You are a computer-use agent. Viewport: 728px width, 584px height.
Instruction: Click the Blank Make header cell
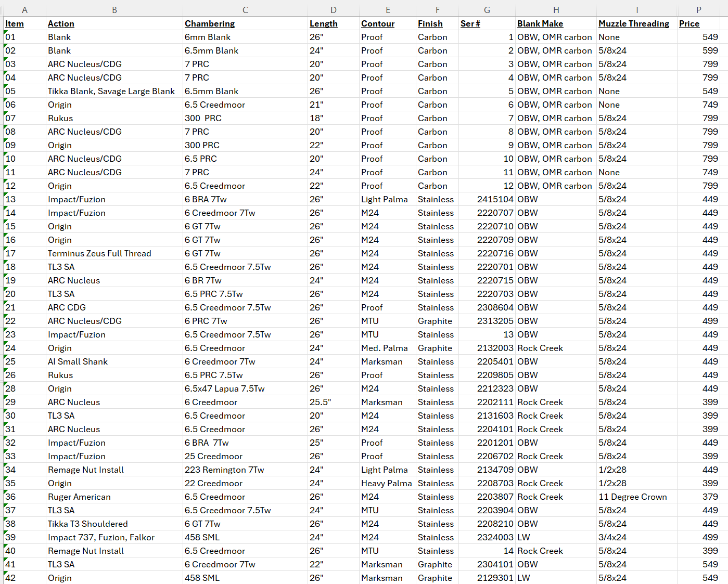click(x=556, y=23)
